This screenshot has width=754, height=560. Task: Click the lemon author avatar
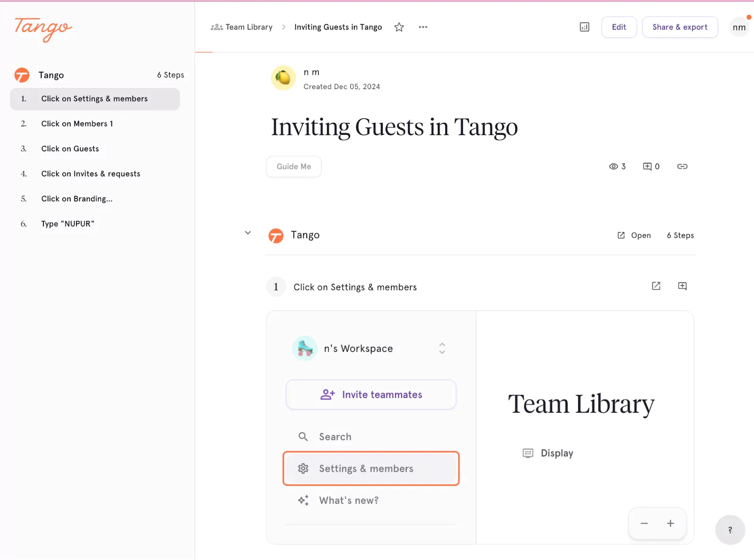click(x=283, y=78)
